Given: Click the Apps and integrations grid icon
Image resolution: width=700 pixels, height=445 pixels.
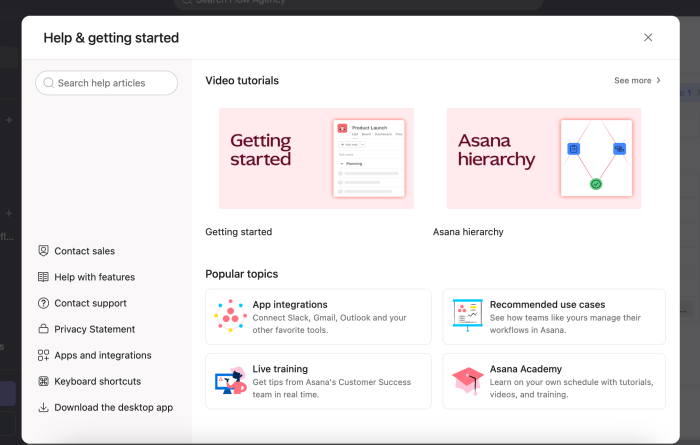Looking at the screenshot, I should [43, 355].
